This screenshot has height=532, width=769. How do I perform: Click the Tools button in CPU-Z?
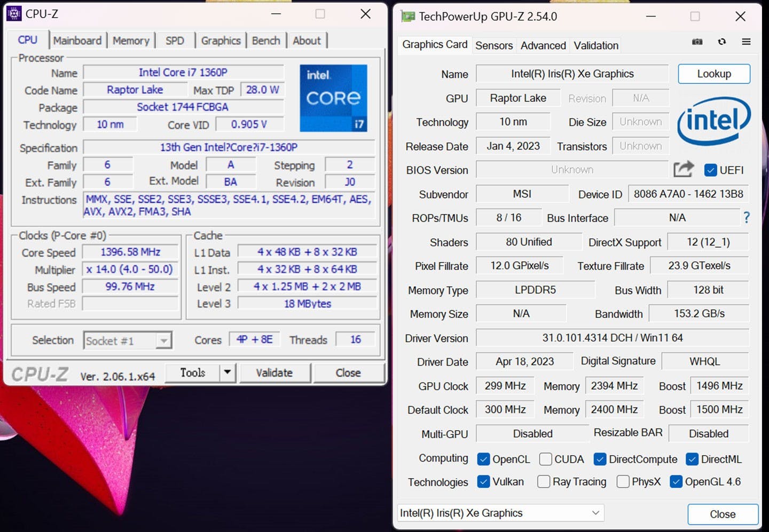pos(193,372)
